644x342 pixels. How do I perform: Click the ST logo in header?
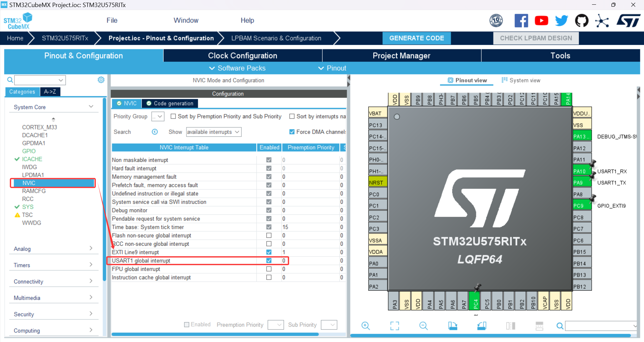click(x=629, y=21)
